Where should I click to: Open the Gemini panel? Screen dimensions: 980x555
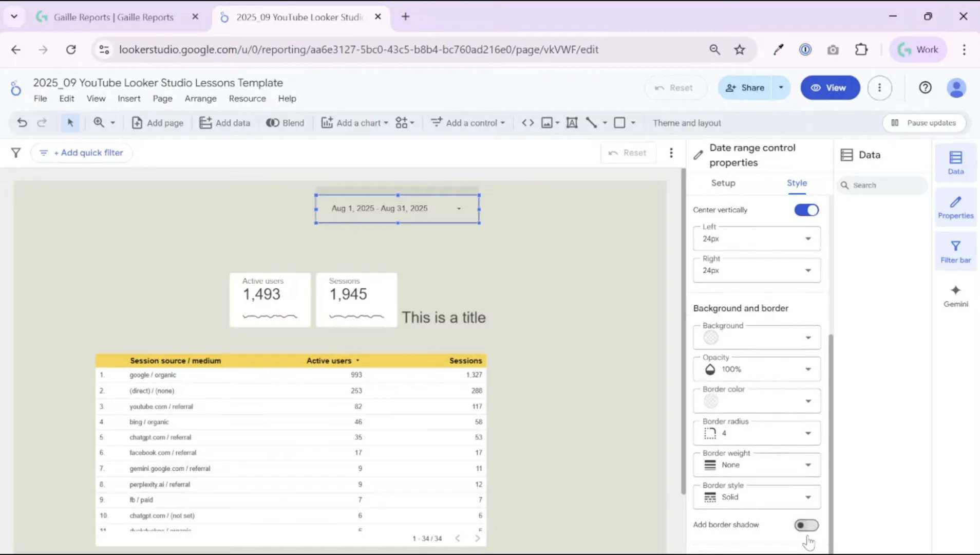[x=955, y=294]
